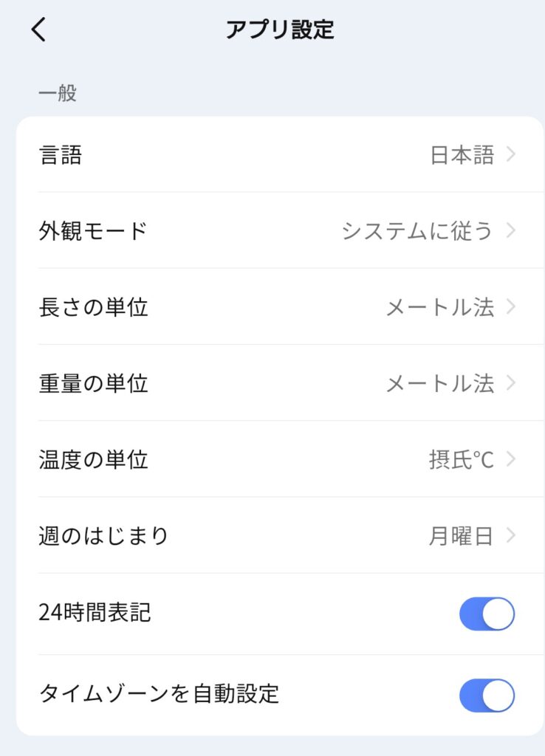The image size is (545, 756).
Task: Click the アプリ設定 page title
Action: (x=280, y=30)
